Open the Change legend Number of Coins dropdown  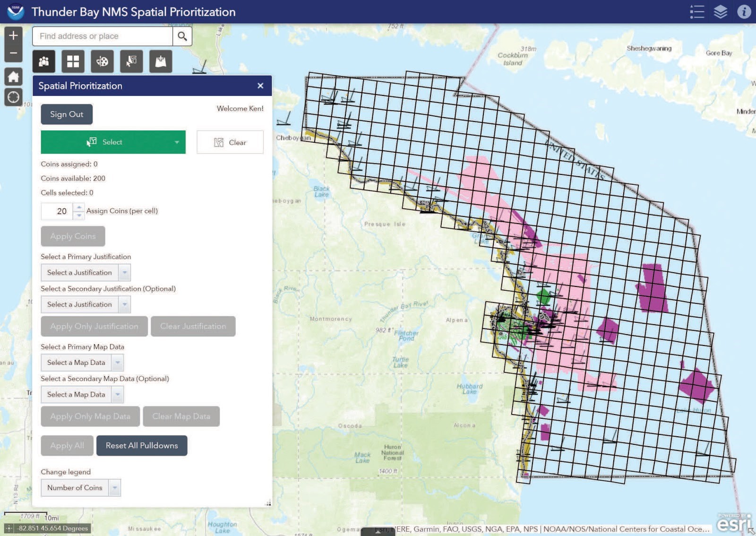click(x=81, y=488)
